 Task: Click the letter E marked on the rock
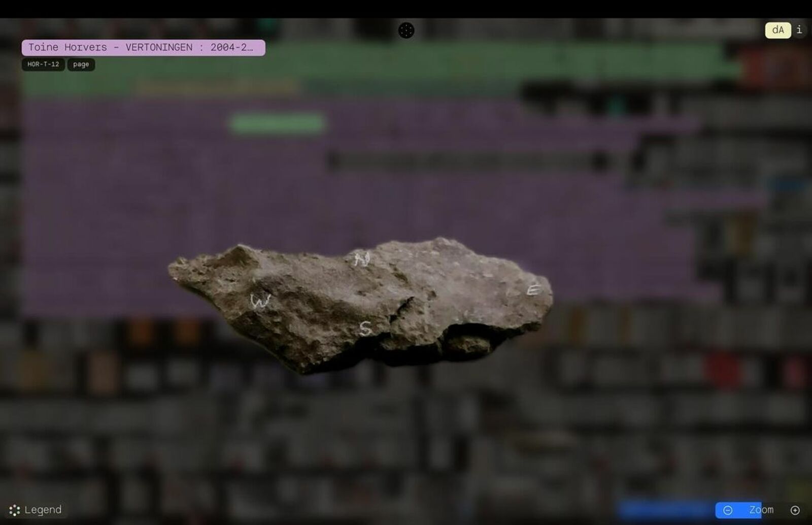pyautogui.click(x=532, y=290)
